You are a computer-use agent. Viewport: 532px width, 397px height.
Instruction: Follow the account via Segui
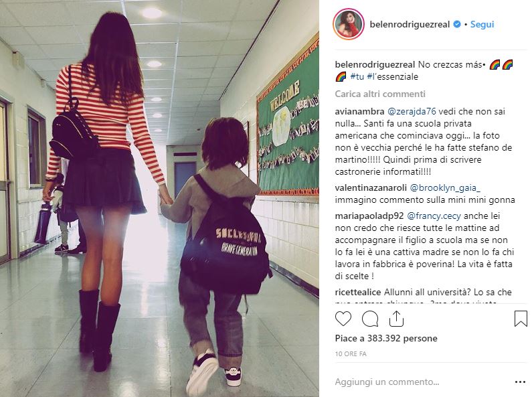[482, 24]
